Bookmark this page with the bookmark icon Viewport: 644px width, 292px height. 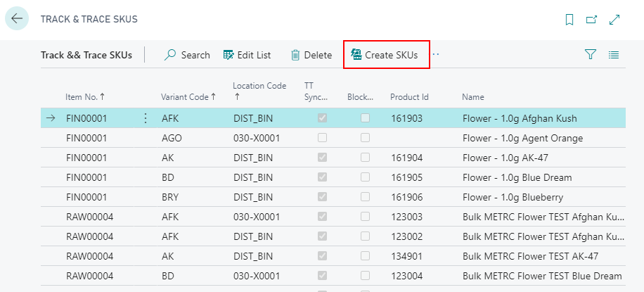pos(569,20)
